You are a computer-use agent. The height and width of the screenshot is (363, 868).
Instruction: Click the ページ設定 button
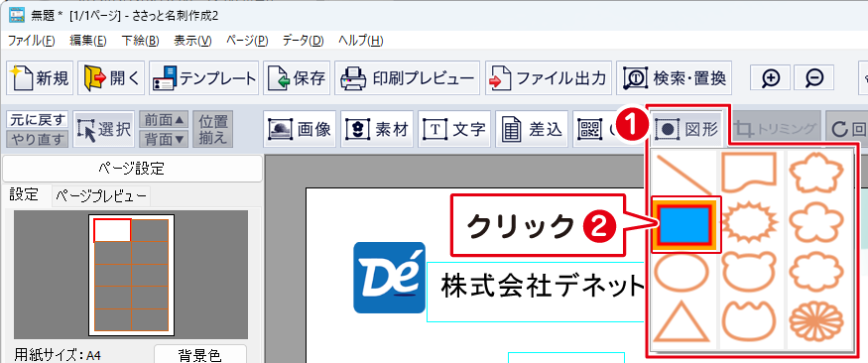(x=132, y=169)
